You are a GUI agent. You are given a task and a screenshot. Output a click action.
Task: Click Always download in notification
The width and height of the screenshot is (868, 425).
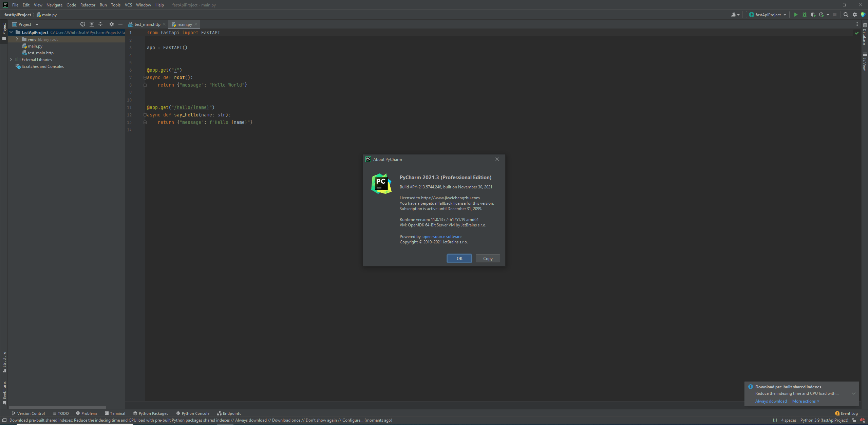click(771, 401)
